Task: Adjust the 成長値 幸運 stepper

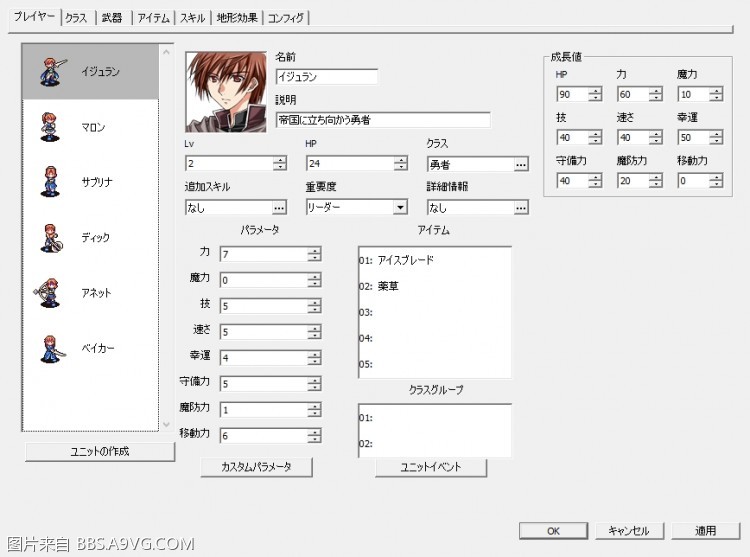Action: pos(716,138)
